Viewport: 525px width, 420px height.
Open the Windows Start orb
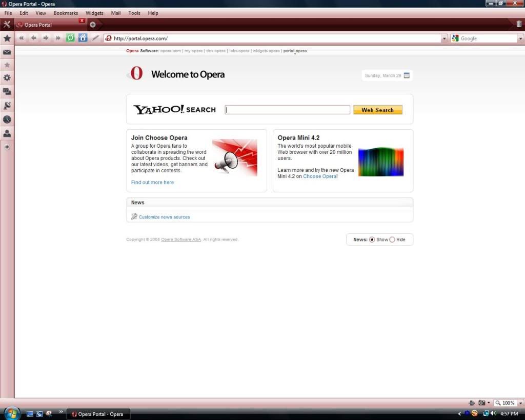tap(12, 414)
